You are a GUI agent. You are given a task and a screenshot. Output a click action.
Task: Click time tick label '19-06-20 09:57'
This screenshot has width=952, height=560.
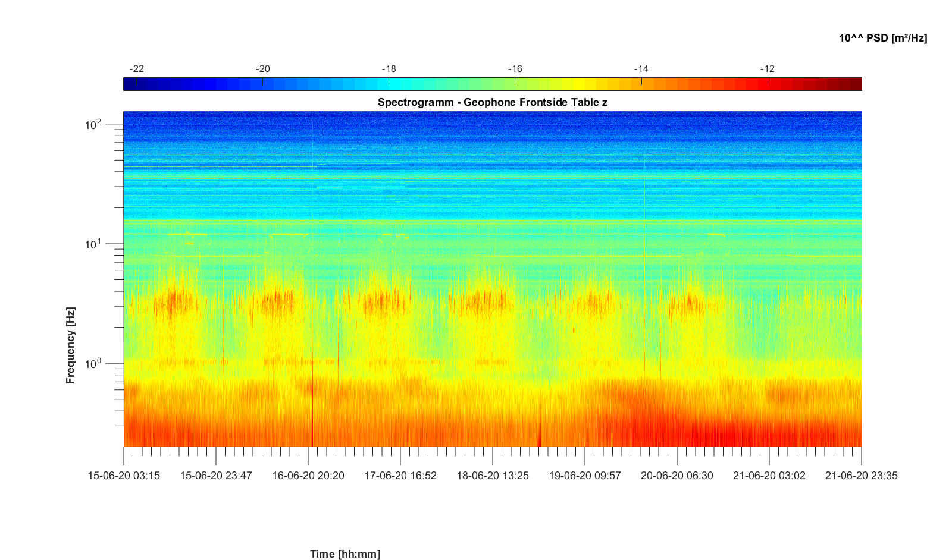585,476
